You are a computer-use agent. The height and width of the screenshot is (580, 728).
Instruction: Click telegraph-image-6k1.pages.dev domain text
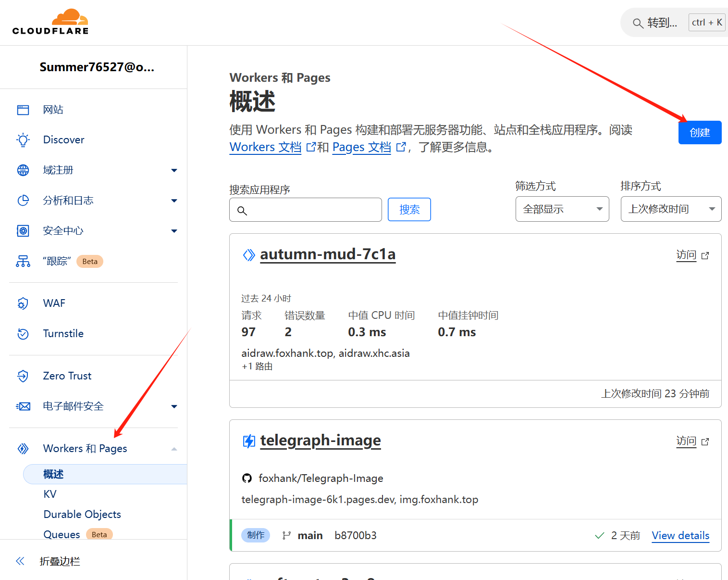click(318, 499)
